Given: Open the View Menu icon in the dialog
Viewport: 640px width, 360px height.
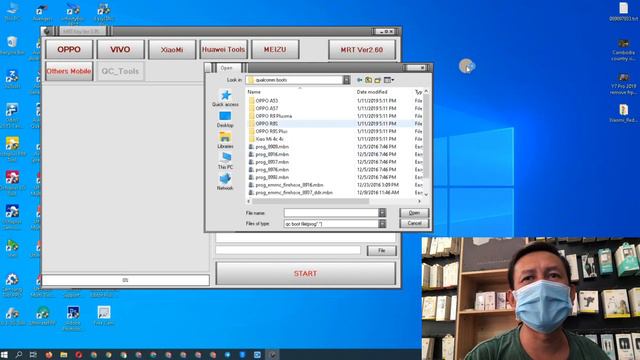Looking at the screenshot, I should 389,80.
